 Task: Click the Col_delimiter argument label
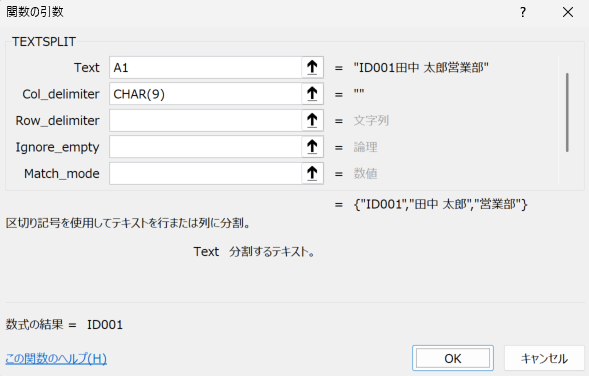click(61, 94)
